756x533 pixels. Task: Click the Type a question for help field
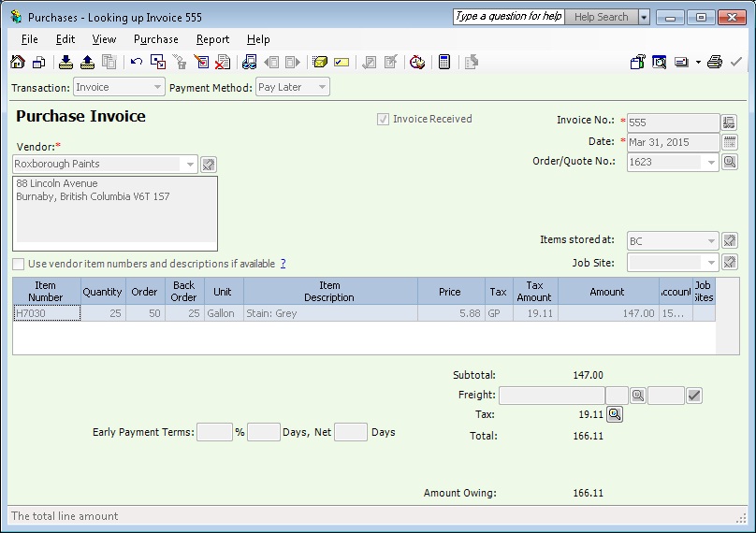point(509,17)
